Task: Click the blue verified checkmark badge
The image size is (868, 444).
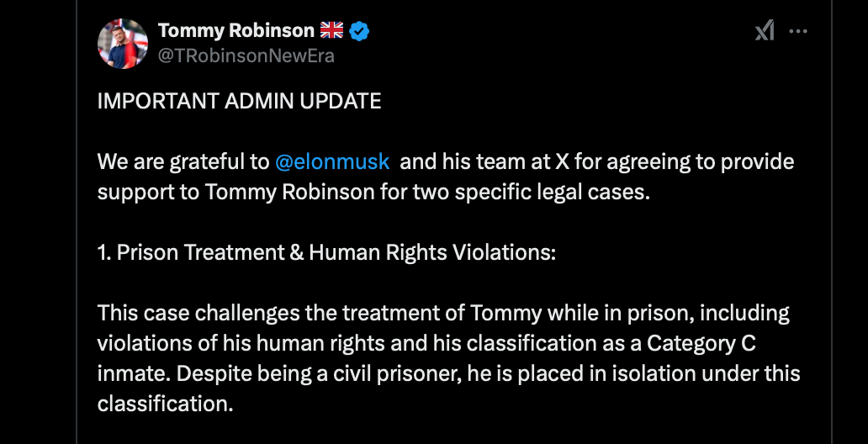Action: click(359, 32)
